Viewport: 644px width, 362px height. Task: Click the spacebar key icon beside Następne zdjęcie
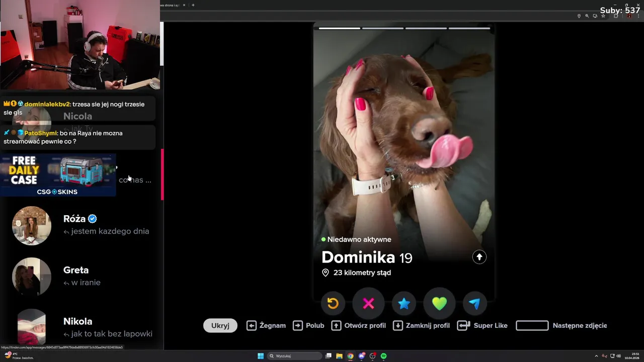coord(532,325)
